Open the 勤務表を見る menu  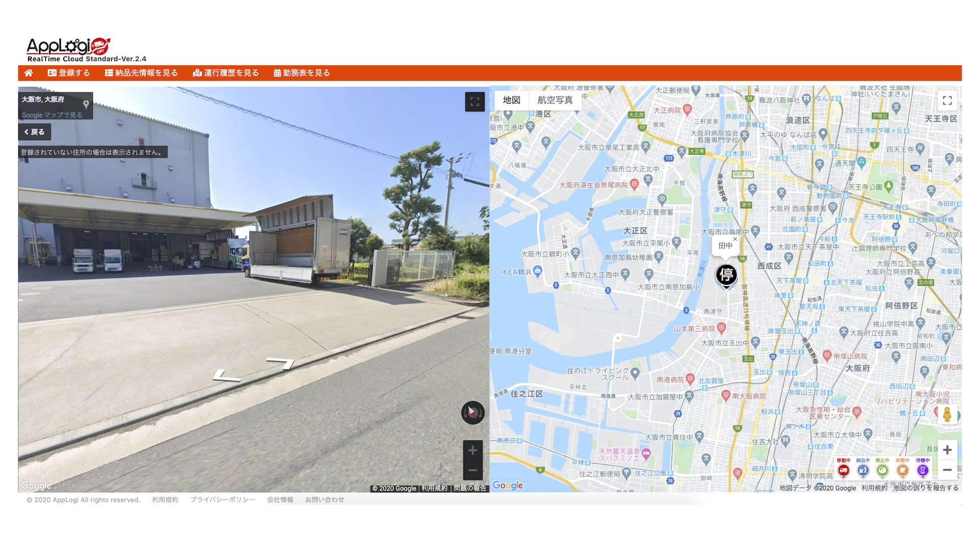[x=302, y=73]
